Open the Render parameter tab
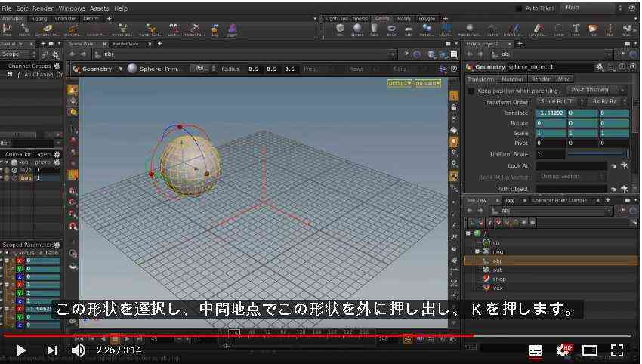Viewport: 642px width, 364px height. tap(541, 79)
